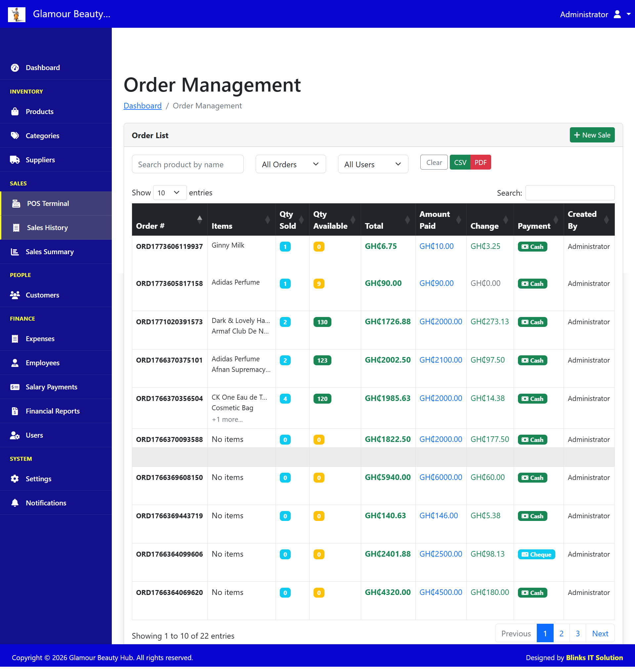Image resolution: width=635 pixels, height=672 pixels.
Task: Click the Previous pagination button
Action: click(516, 633)
